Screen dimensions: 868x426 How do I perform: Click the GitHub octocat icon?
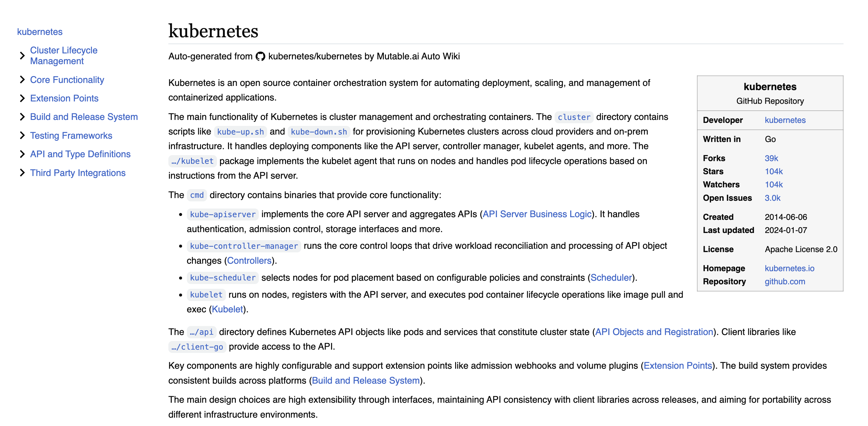coord(260,56)
